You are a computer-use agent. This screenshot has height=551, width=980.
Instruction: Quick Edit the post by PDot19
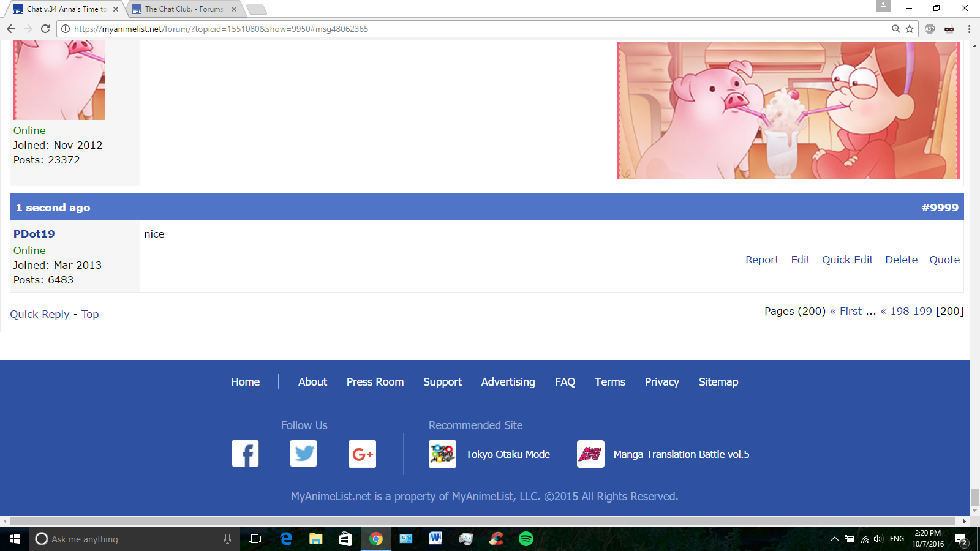pyautogui.click(x=848, y=260)
